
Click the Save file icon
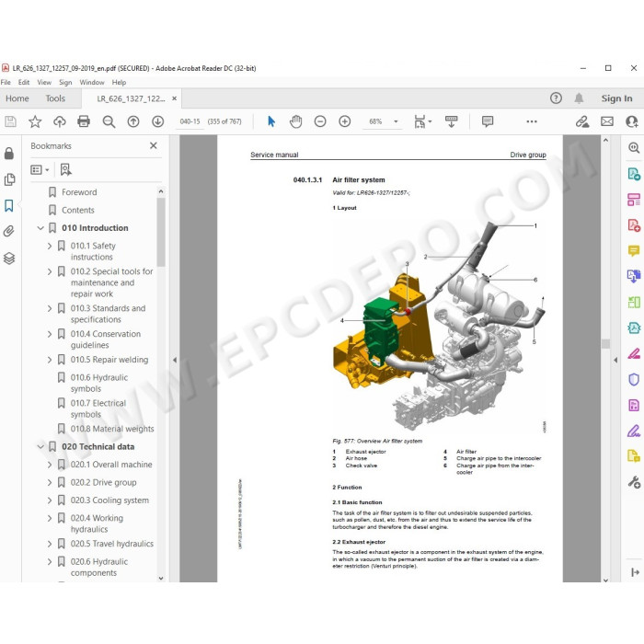click(10, 121)
